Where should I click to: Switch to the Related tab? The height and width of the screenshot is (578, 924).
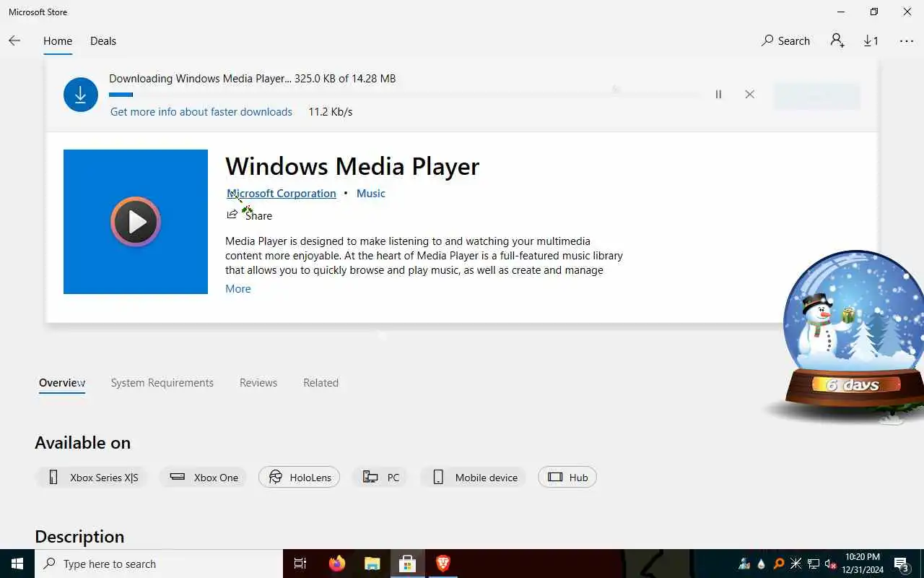321,383
